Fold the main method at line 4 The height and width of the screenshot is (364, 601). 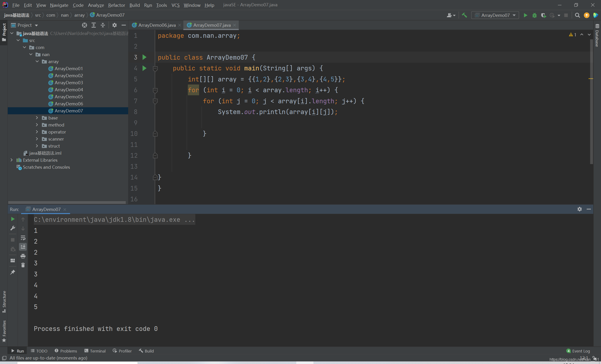click(155, 69)
